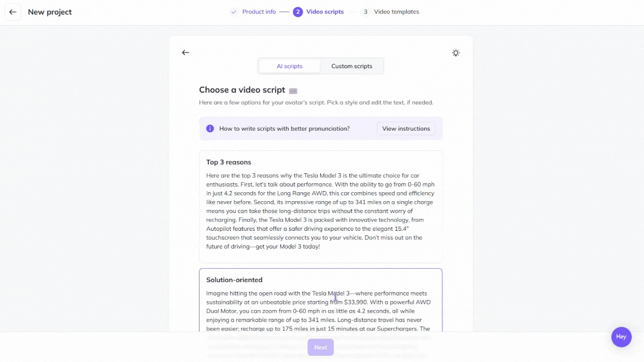Select the Top 3 reasons script title
This screenshot has width=644, height=362.
click(x=229, y=162)
